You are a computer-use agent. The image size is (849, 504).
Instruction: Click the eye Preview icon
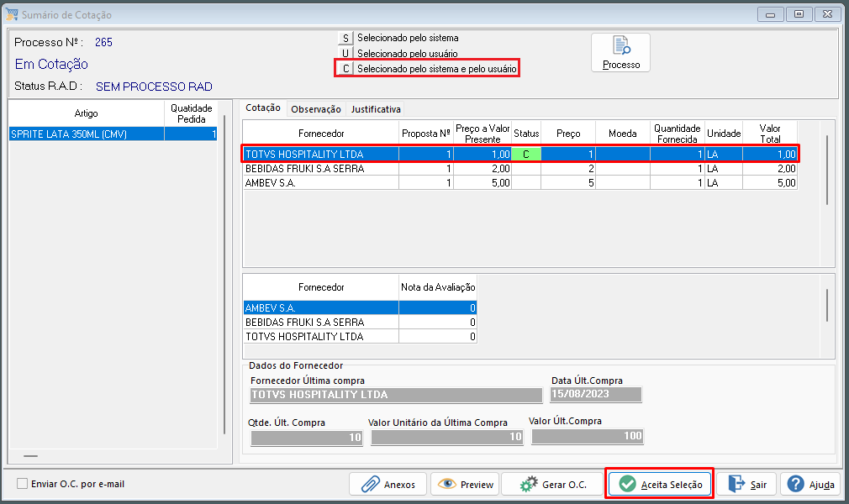click(446, 484)
